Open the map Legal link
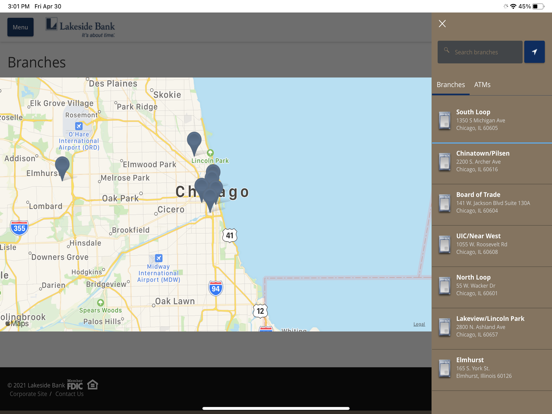This screenshot has height=414, width=552. point(419,324)
